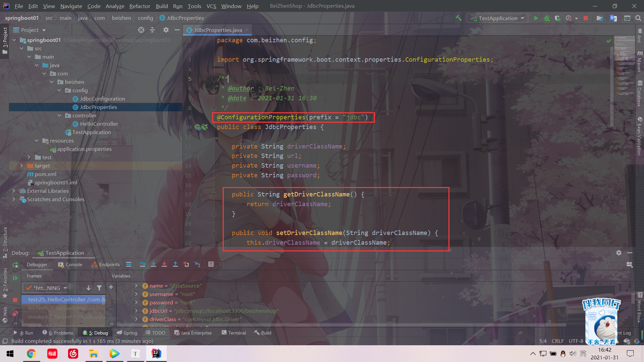The width and height of the screenshot is (644, 362).
Task: Click the UTF-8 encoding in status bar
Action: (576, 341)
